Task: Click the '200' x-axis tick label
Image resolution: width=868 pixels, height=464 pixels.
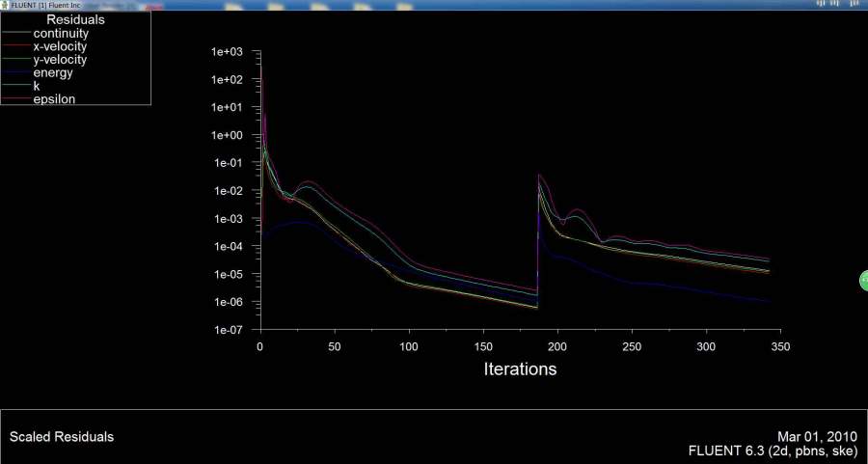Action: 557,346
